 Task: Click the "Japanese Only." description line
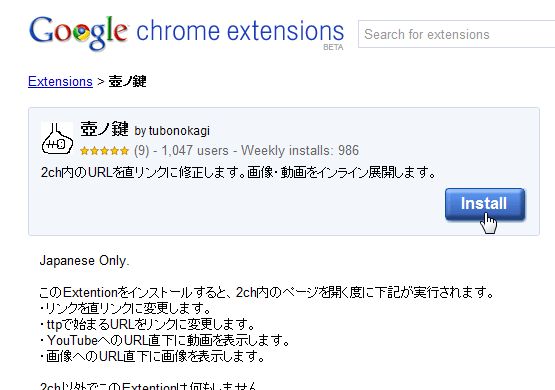(84, 261)
